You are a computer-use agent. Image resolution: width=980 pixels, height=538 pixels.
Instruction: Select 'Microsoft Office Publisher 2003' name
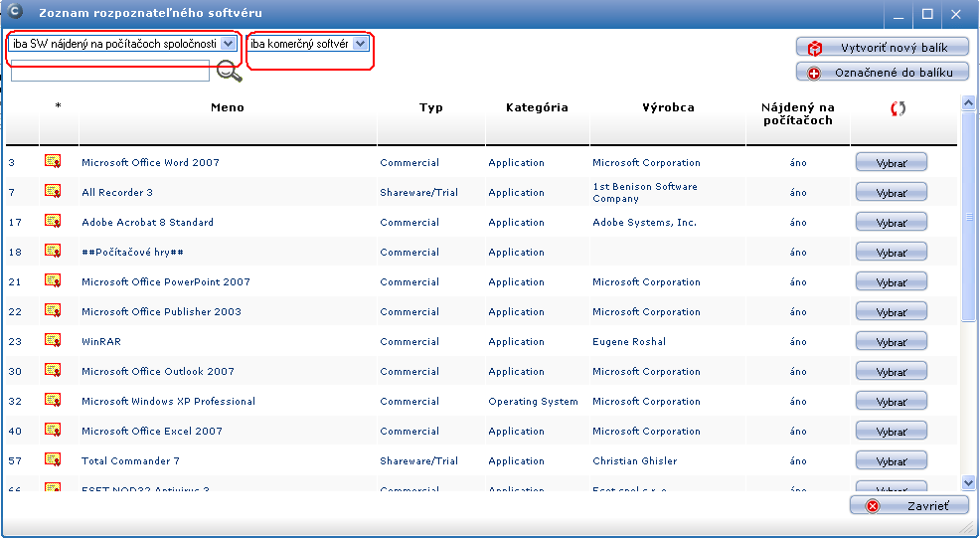click(x=161, y=311)
